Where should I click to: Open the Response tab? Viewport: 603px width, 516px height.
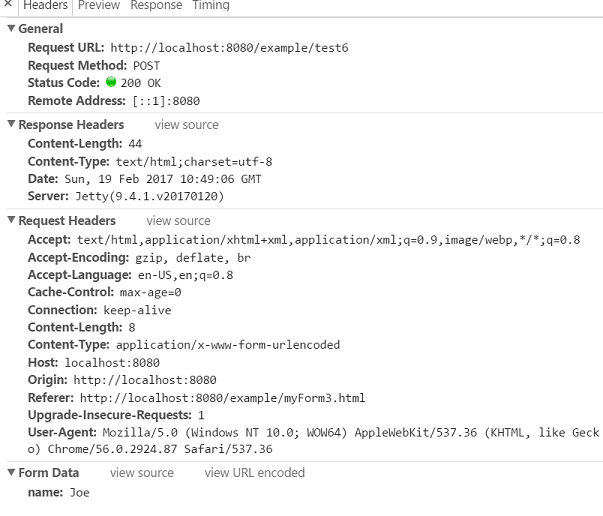tap(157, 5)
